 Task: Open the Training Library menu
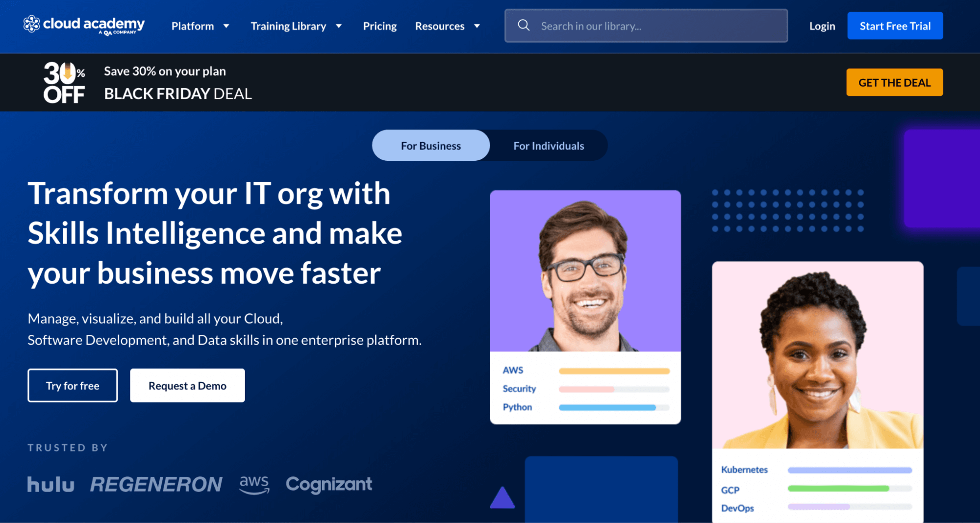288,26
